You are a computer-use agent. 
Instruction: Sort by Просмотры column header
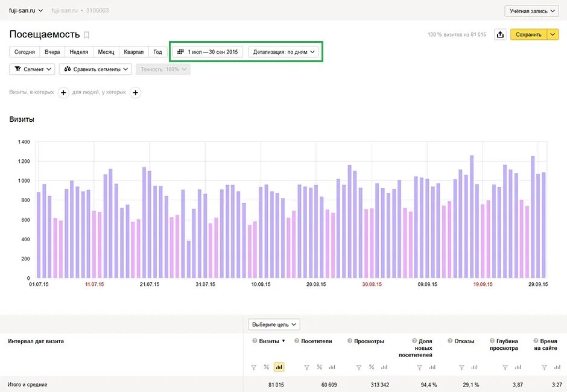(369, 341)
